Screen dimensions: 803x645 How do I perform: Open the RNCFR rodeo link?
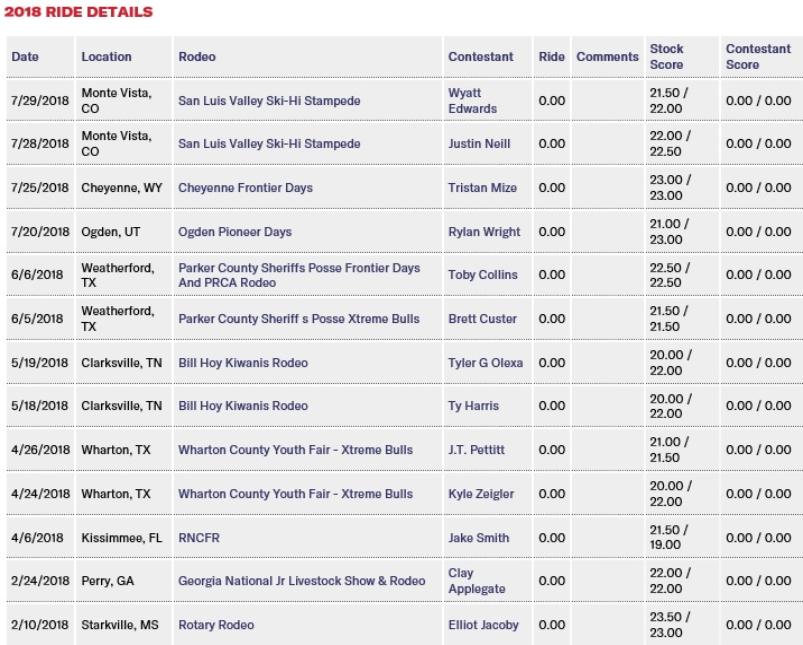[x=199, y=538]
